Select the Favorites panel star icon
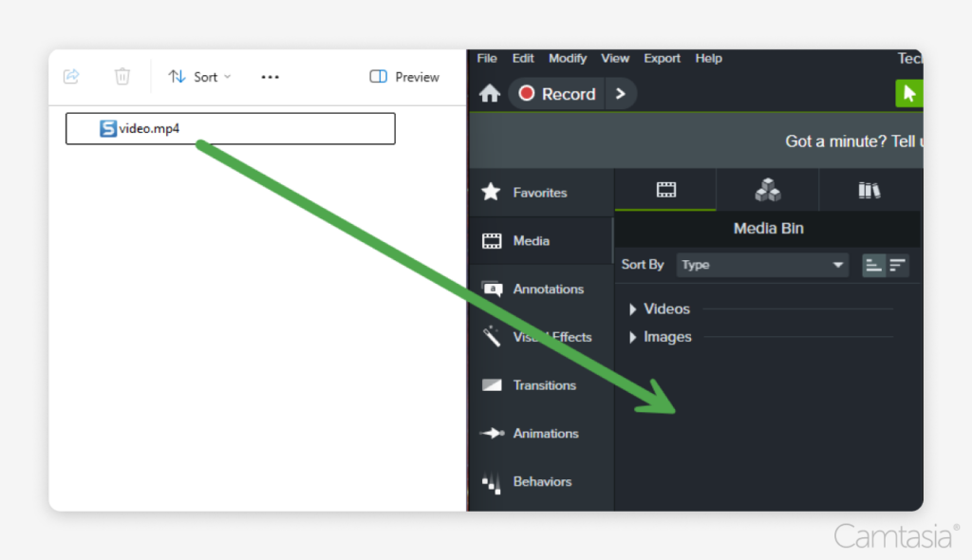The width and height of the screenshot is (972, 560). (491, 192)
